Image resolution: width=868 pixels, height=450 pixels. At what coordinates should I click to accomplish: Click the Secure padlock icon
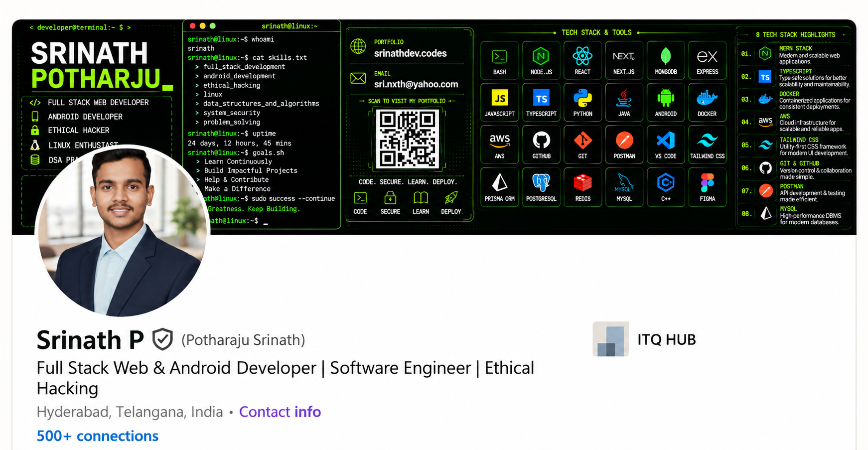click(390, 198)
